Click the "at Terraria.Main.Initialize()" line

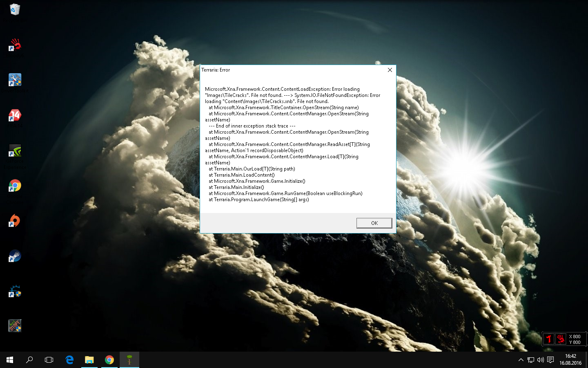tap(236, 187)
